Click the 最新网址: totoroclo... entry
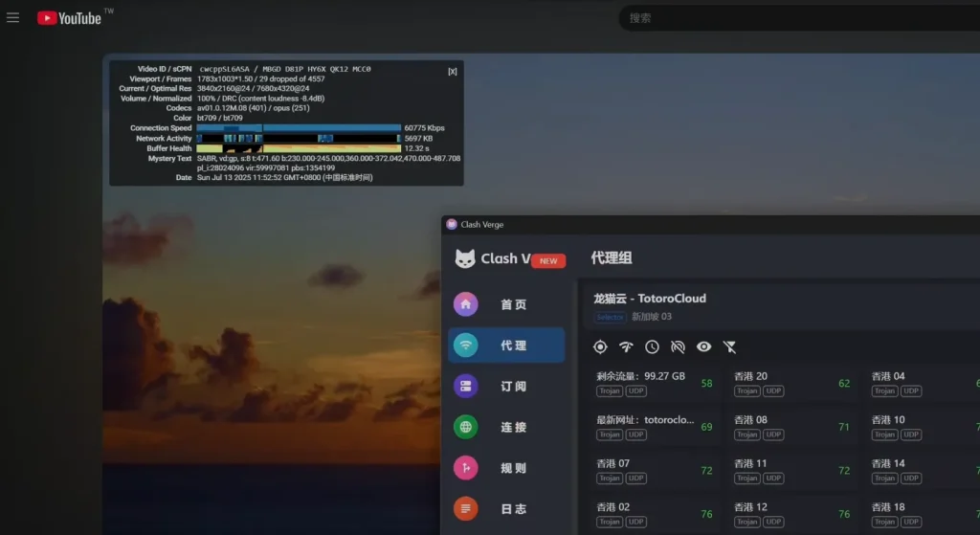The width and height of the screenshot is (980, 535). [x=655, y=427]
